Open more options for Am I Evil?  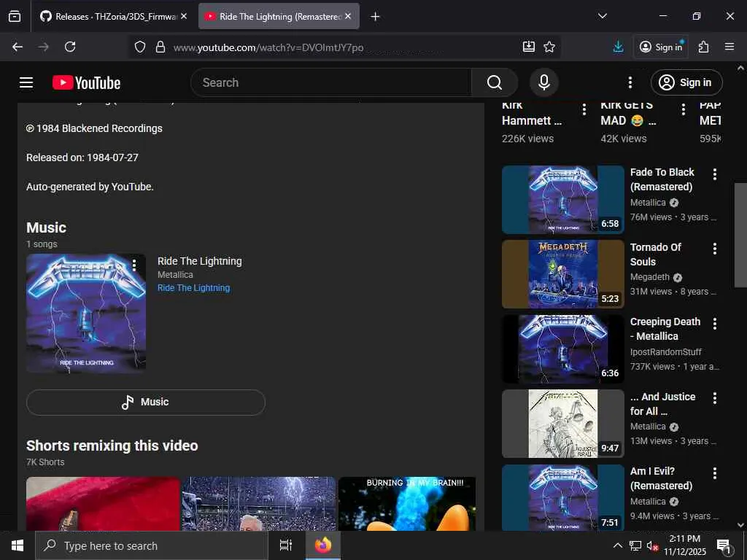(715, 472)
